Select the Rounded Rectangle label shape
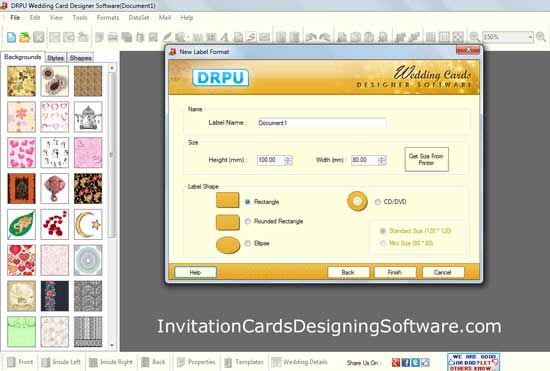Screen dimensions: 550x371 248,221
